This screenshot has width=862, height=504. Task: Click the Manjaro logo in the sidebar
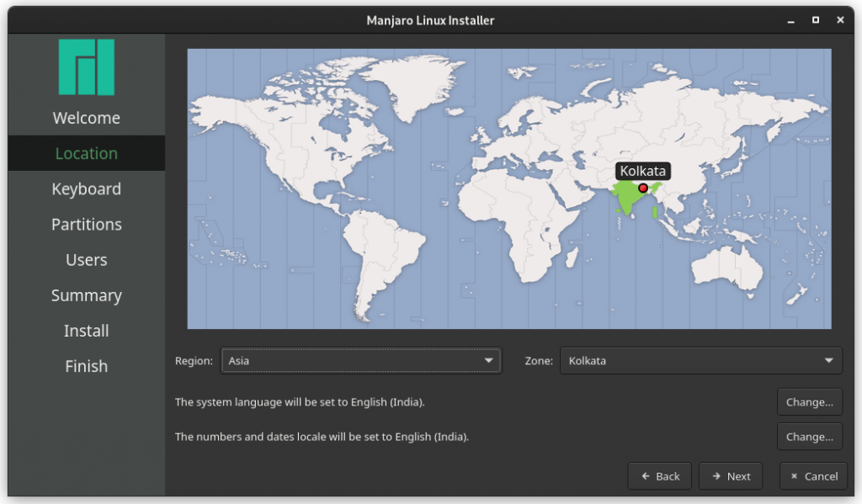[86, 67]
